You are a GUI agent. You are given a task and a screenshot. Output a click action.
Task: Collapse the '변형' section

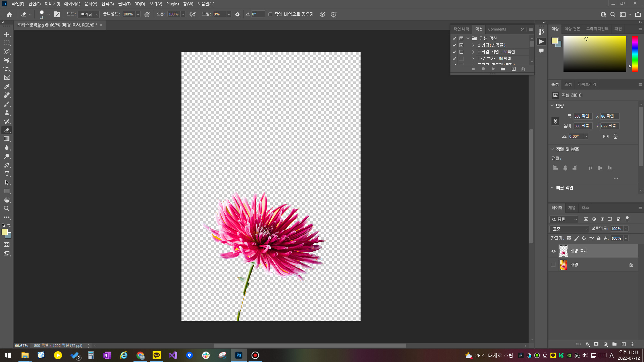point(552,106)
